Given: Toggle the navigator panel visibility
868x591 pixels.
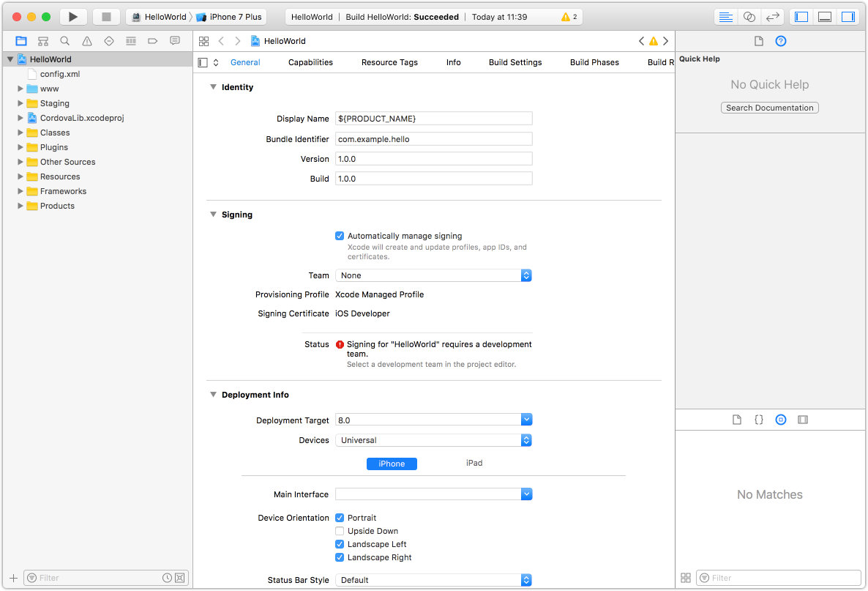Looking at the screenshot, I should (801, 17).
